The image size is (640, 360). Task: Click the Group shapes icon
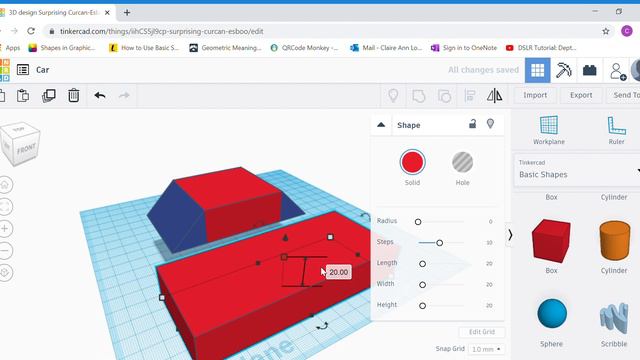click(x=419, y=96)
